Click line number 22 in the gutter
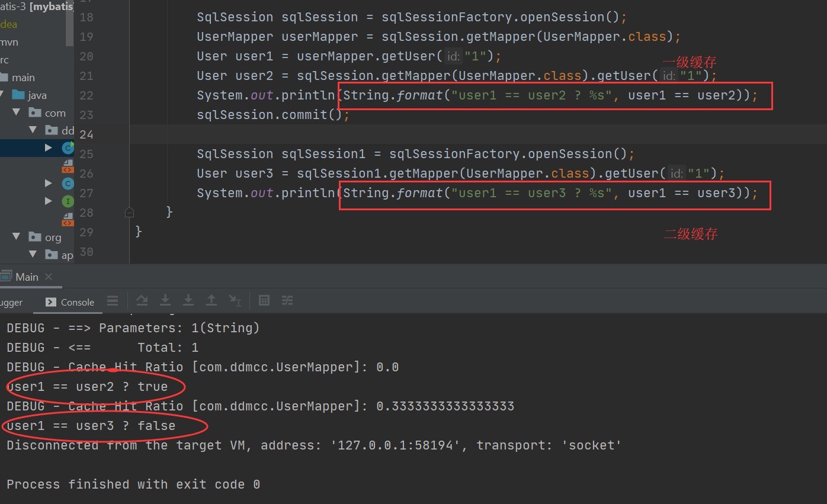The width and height of the screenshot is (827, 504). [86, 95]
